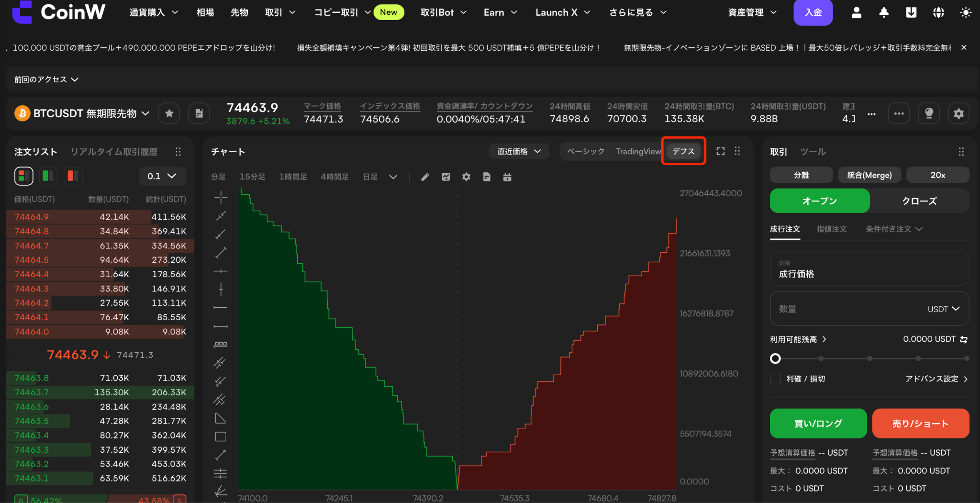This screenshot has width=980, height=503.
Task: Open the BTCUSDT pair selector dropdown
Action: point(91,113)
